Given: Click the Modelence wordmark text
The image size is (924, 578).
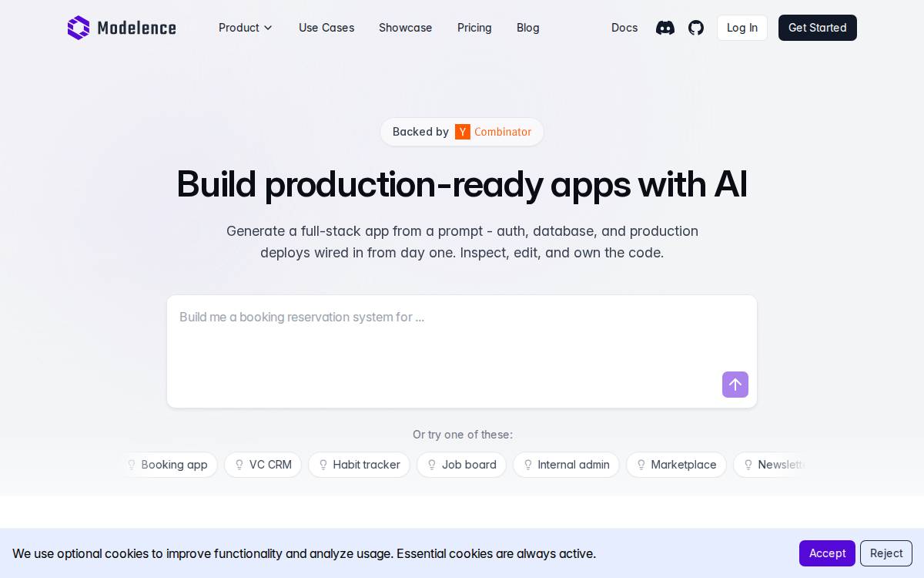Looking at the screenshot, I should coord(137,29).
